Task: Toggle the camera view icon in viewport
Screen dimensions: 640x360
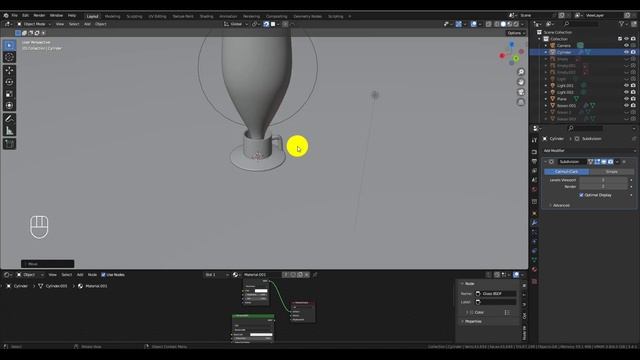Action: coord(521,92)
